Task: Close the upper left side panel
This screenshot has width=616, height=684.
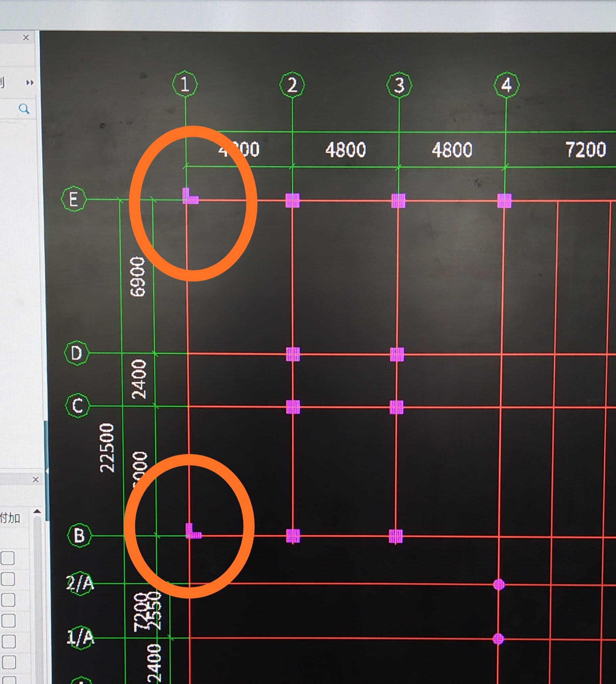Action: (26, 38)
